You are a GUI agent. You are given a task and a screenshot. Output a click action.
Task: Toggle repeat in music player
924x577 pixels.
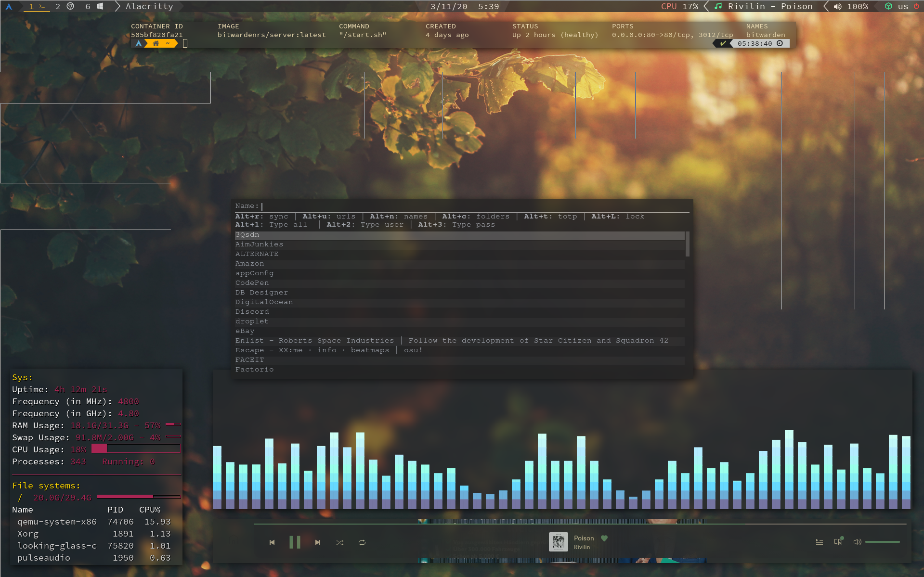362,542
